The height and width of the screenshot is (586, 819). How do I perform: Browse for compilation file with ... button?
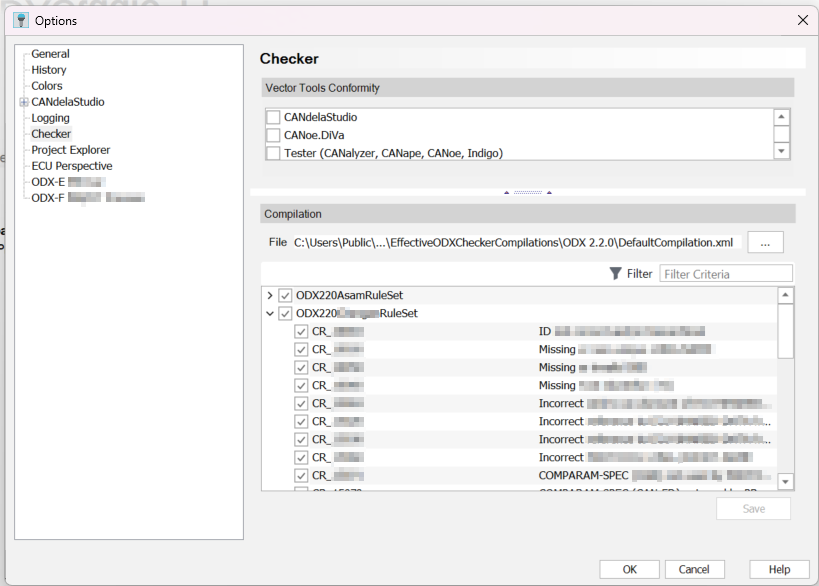tap(765, 242)
